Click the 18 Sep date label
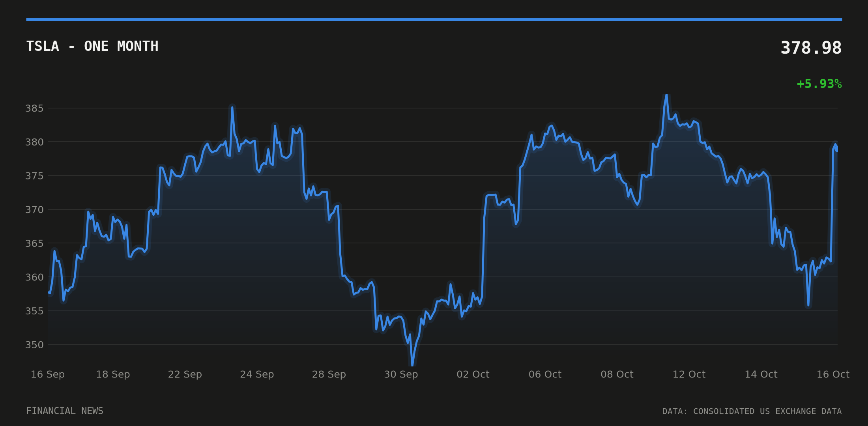The image size is (868, 426). tap(113, 374)
